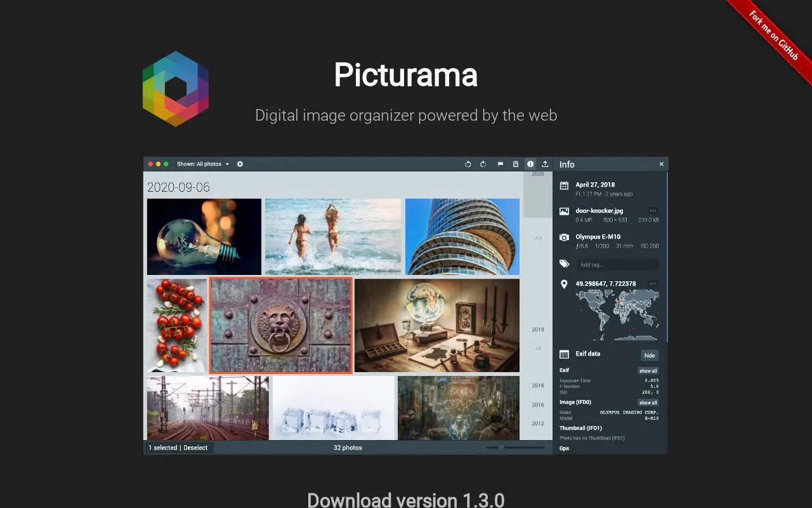Select the lion door knocker photo
The height and width of the screenshot is (508, 812).
281,325
